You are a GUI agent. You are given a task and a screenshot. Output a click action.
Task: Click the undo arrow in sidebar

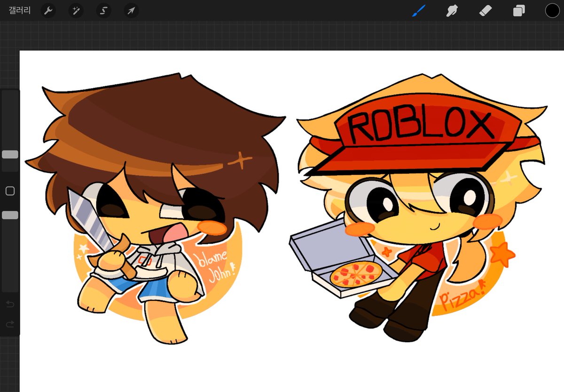pos(10,305)
